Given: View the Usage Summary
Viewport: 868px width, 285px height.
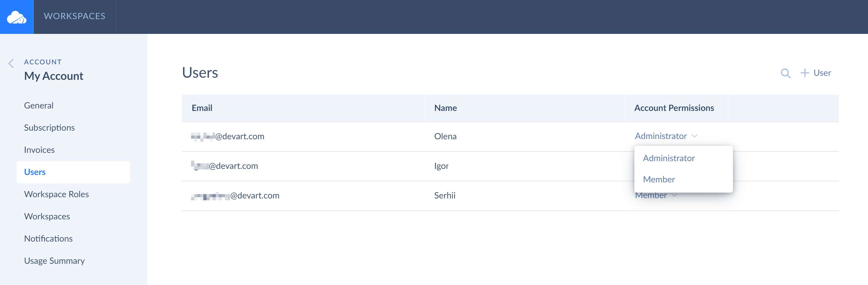Looking at the screenshot, I should (x=54, y=261).
